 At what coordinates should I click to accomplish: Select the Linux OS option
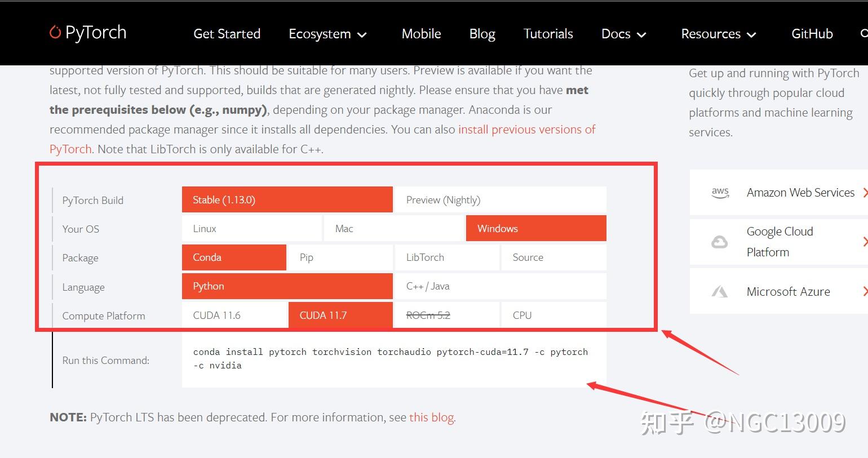251,229
